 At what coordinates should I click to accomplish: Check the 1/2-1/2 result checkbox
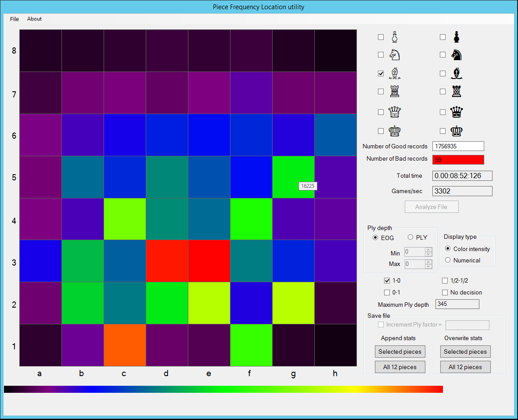pyautogui.click(x=445, y=281)
